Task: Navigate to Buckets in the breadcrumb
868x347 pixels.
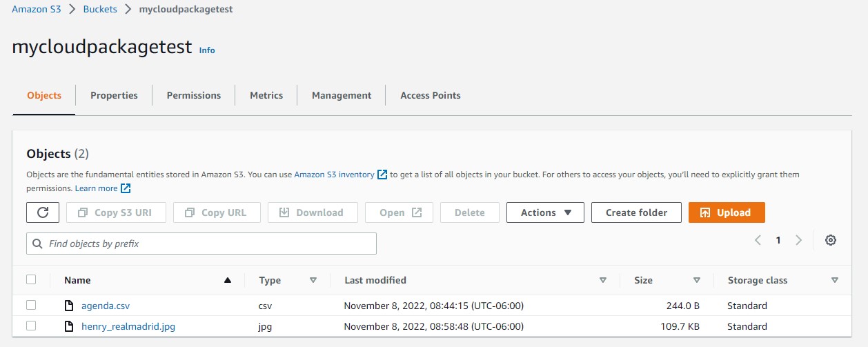Action: tap(100, 10)
